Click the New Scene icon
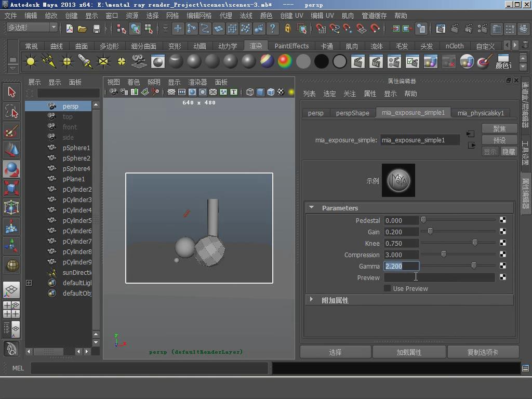The width and height of the screenshot is (532, 399). click(x=70, y=29)
